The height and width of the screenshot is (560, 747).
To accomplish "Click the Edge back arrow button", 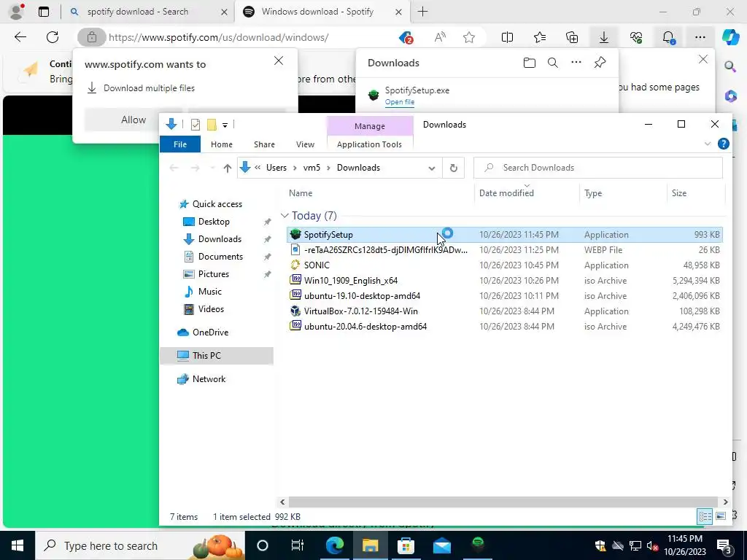I will click(x=20, y=37).
